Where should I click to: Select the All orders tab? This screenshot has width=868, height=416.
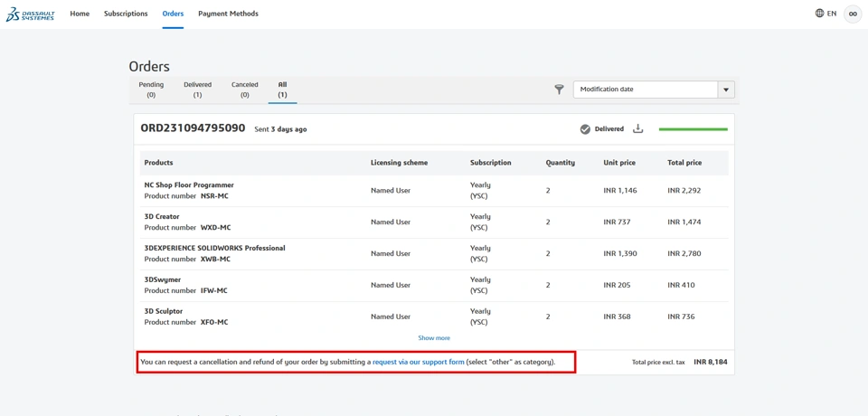click(282, 89)
